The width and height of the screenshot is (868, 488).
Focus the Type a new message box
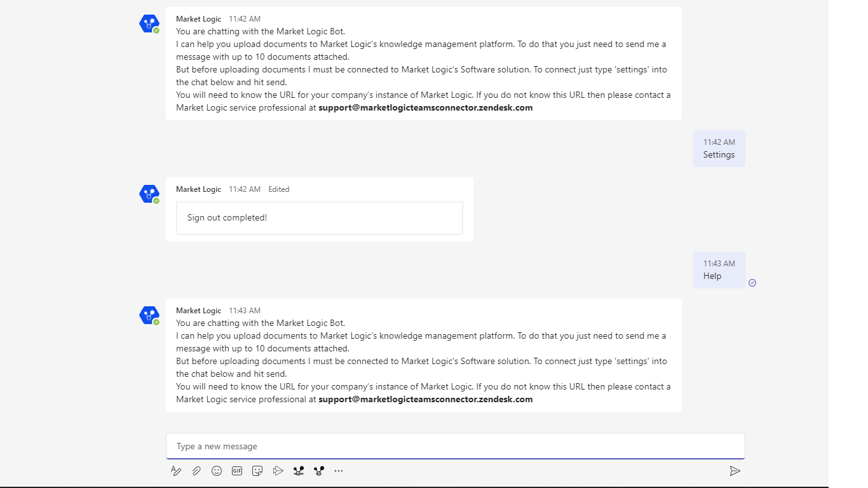click(456, 446)
